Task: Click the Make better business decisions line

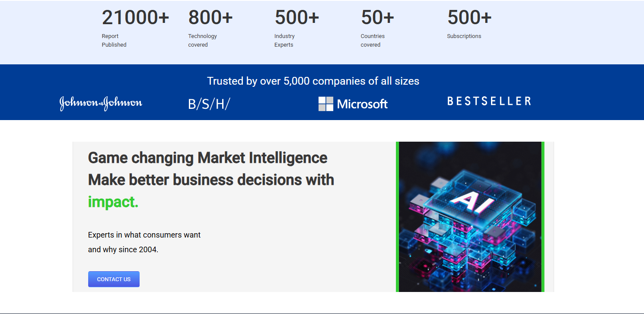Action: (x=211, y=180)
